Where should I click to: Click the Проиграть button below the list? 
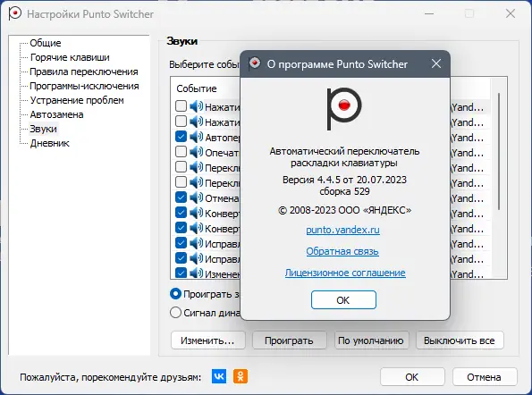(x=289, y=340)
